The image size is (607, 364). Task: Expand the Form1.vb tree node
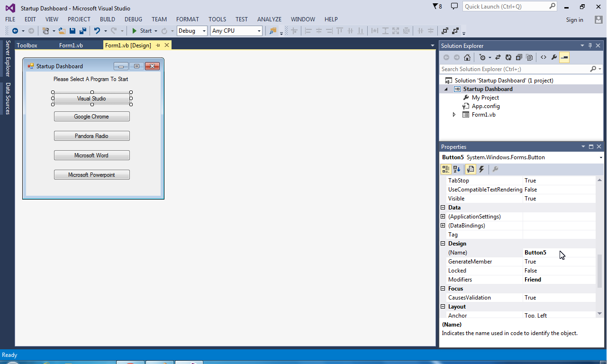(x=454, y=115)
